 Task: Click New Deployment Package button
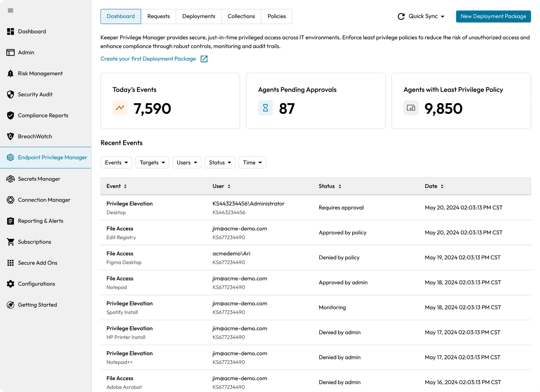pyautogui.click(x=493, y=16)
